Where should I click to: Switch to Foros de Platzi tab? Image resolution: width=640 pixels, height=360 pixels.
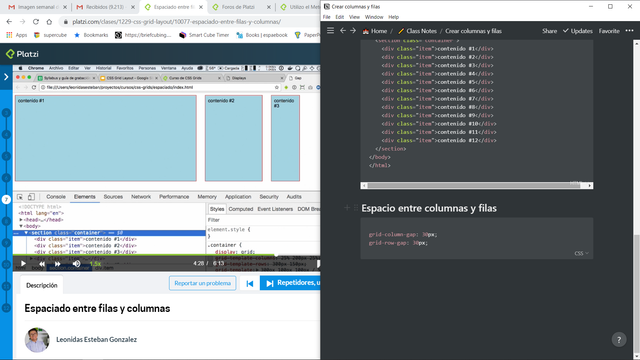[x=238, y=7]
